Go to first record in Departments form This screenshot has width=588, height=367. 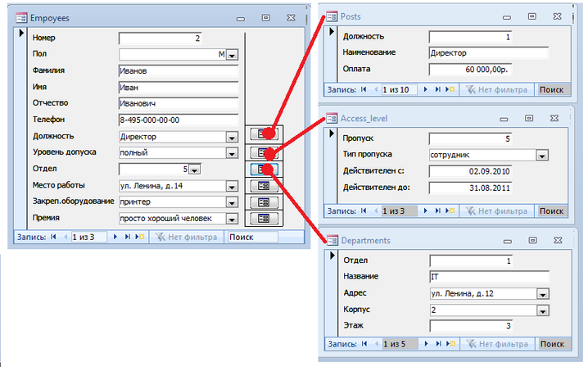(x=364, y=343)
